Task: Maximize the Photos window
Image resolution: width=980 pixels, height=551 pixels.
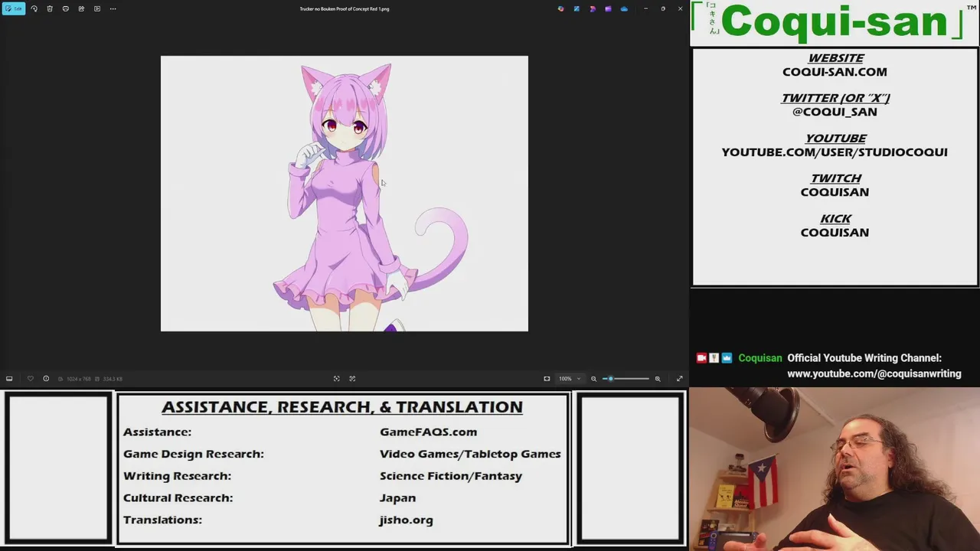Action: (663, 8)
